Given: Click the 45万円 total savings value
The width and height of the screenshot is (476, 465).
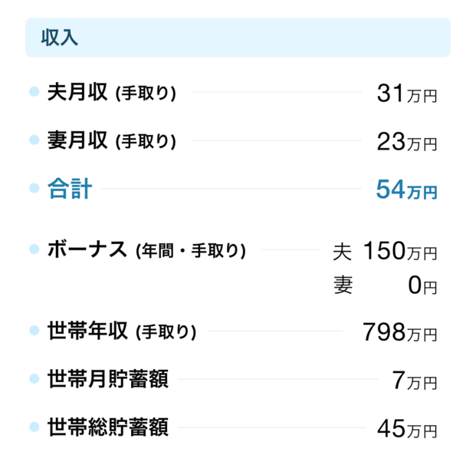Looking at the screenshot, I should pos(407,428).
